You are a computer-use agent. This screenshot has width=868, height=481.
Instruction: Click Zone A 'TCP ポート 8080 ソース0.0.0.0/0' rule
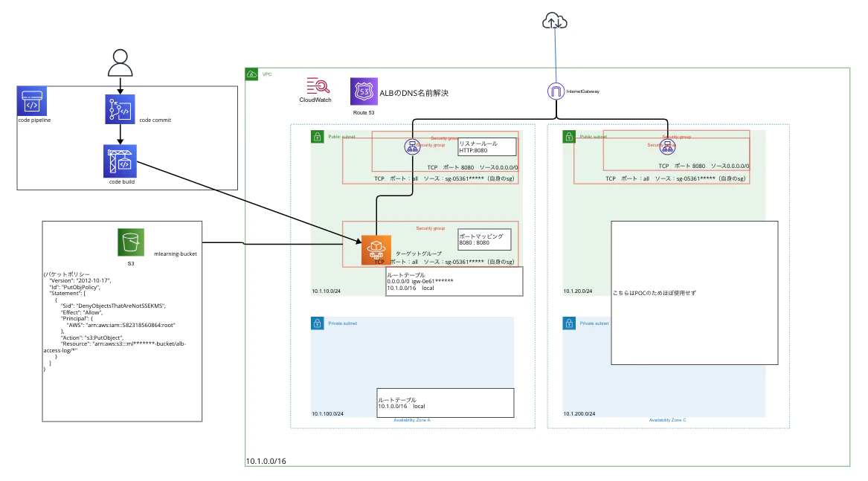click(x=472, y=167)
